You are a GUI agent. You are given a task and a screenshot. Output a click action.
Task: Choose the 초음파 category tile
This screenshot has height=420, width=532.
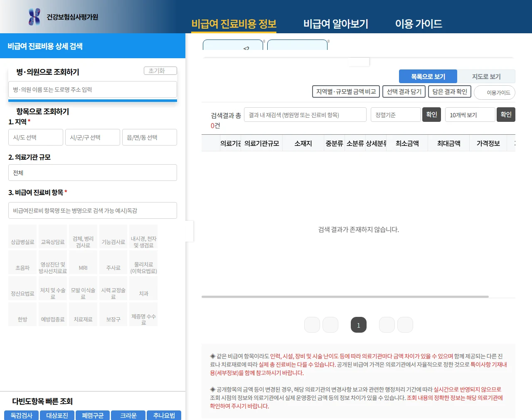point(22,262)
